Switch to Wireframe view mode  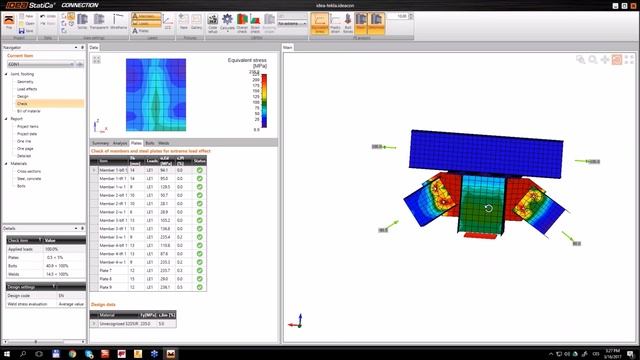tap(118, 21)
